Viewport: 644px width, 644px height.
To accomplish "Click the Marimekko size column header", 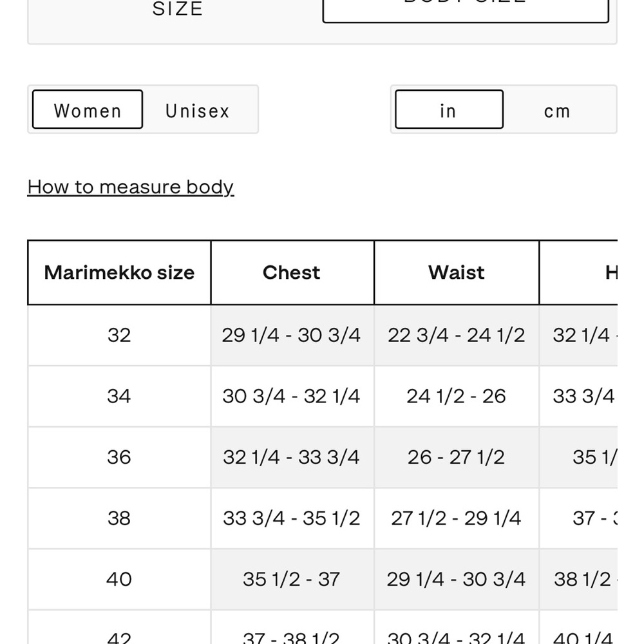I will 119,272.
